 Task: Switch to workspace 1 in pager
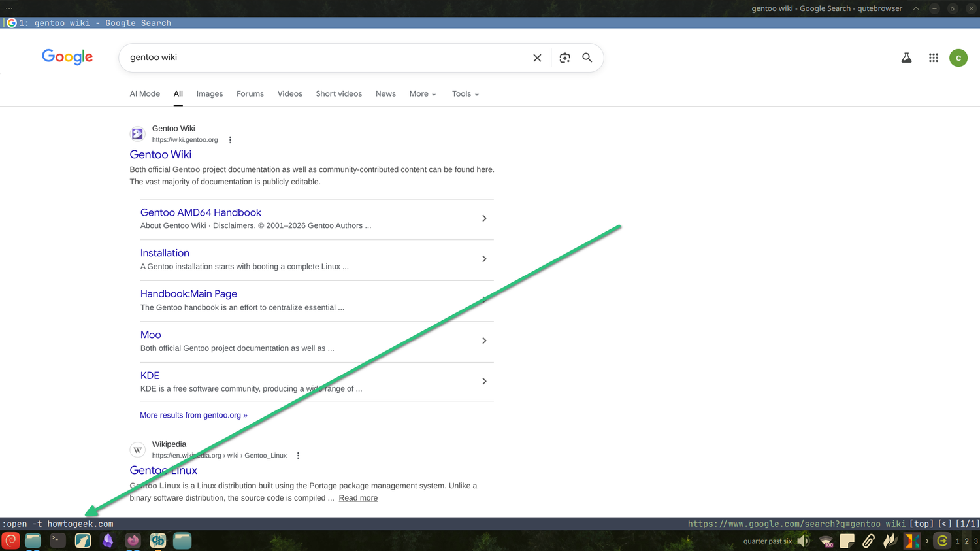(x=958, y=541)
